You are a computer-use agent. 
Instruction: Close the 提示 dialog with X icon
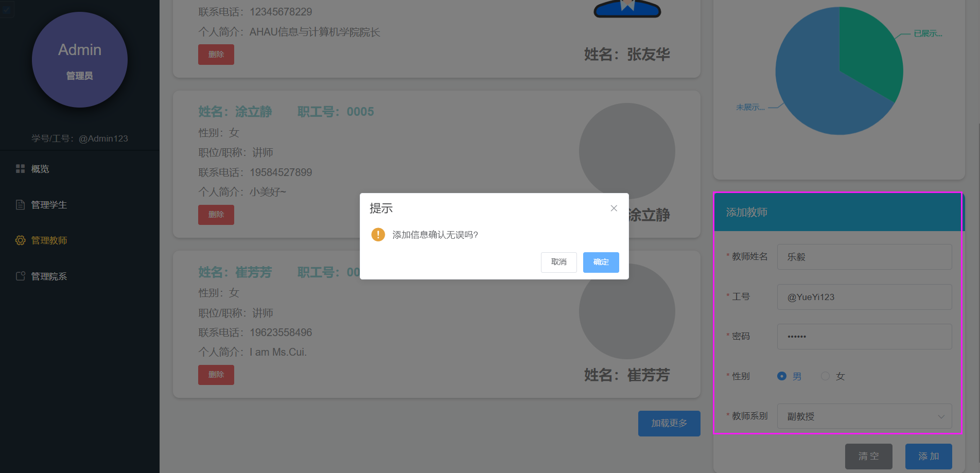point(614,208)
